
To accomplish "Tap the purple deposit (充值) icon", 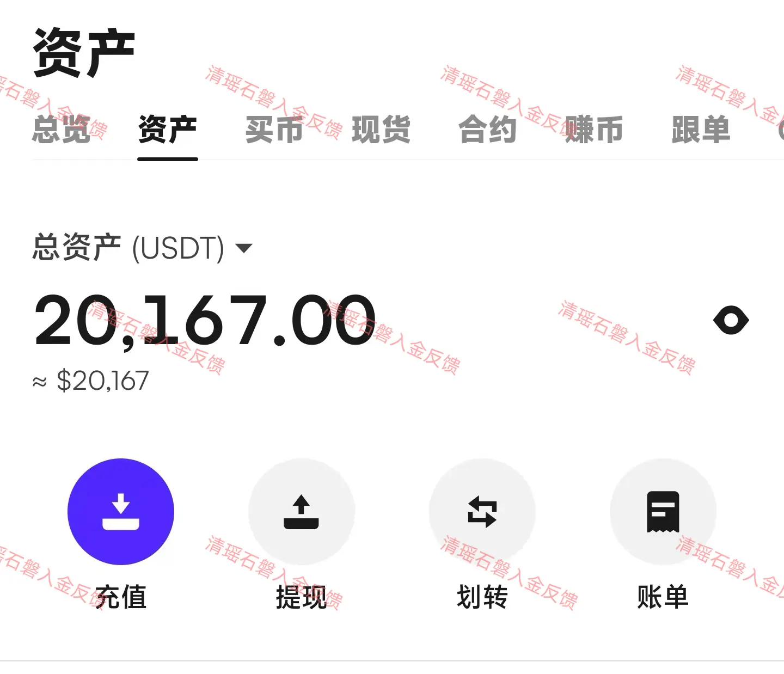I will [121, 511].
